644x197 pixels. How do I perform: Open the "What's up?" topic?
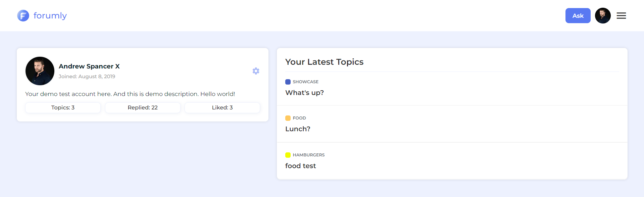click(x=304, y=93)
